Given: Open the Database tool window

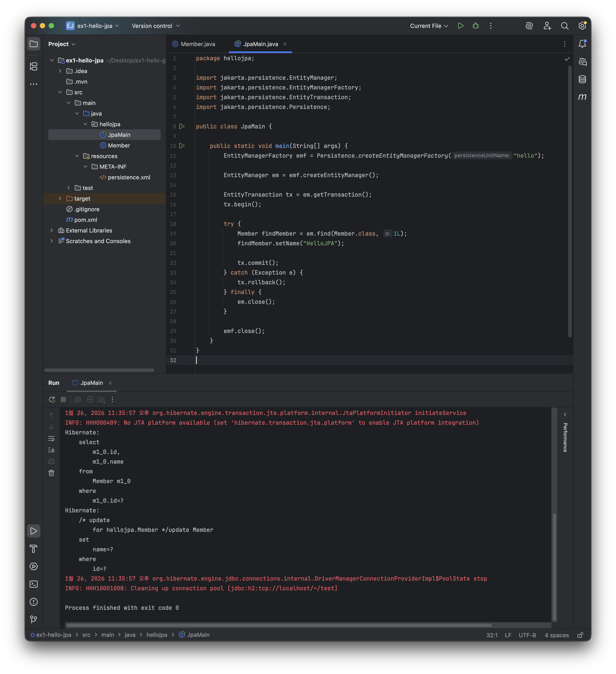Looking at the screenshot, I should 582,79.
